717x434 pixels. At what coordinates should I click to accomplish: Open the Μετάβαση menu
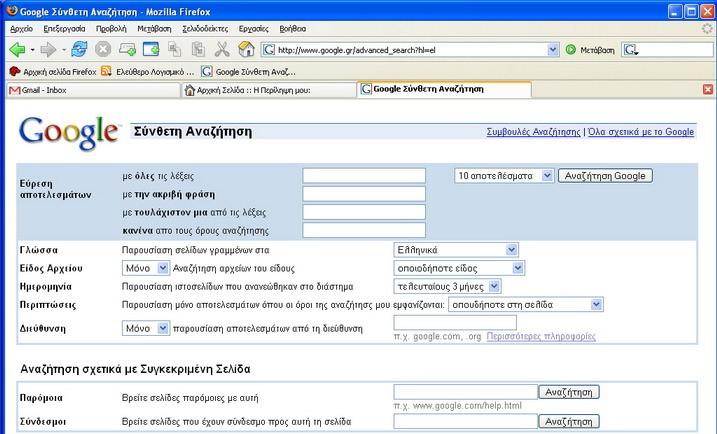pyautogui.click(x=154, y=28)
